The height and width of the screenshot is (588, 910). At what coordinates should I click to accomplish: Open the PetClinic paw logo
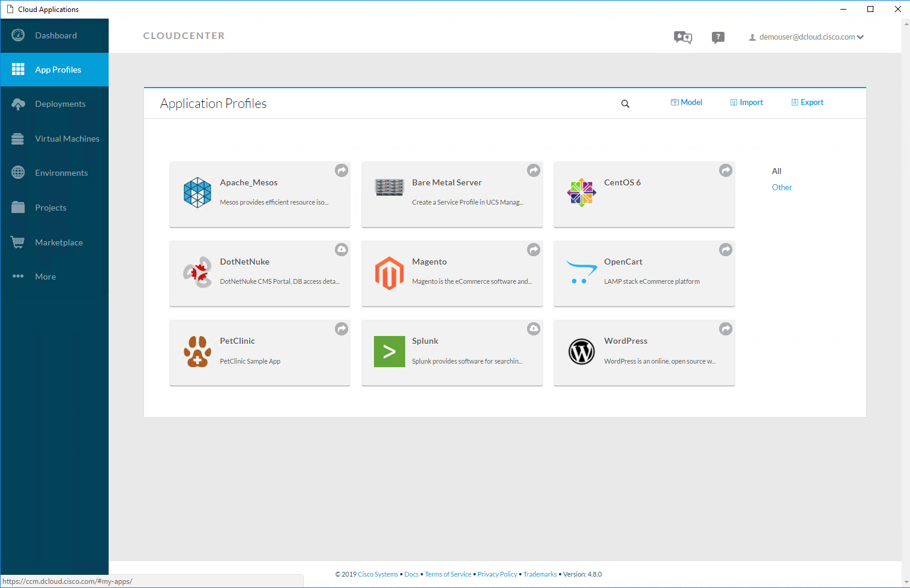[197, 352]
